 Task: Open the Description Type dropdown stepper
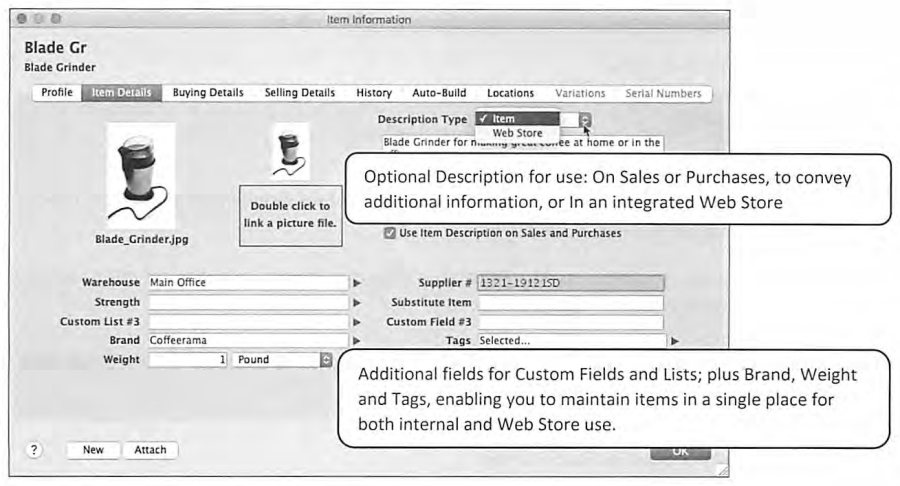tap(584, 120)
